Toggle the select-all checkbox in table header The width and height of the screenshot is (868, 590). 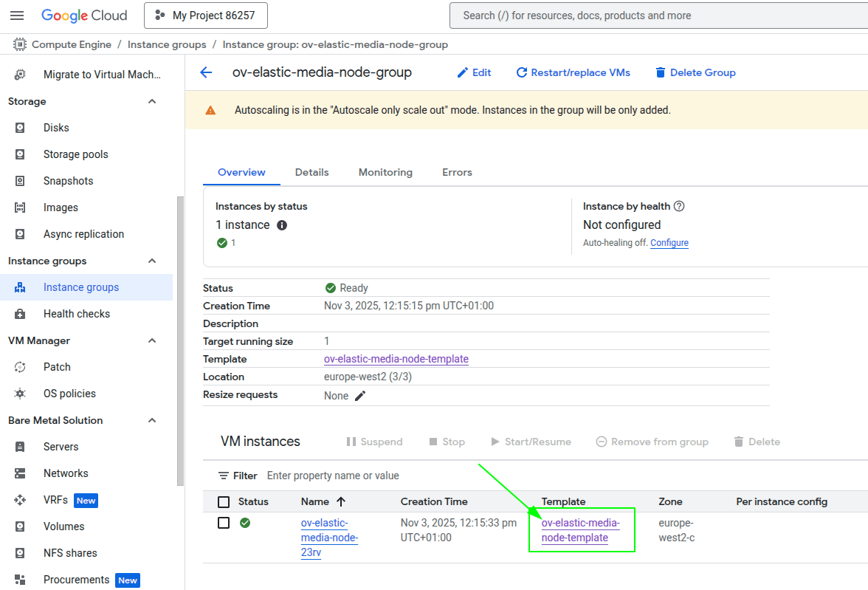[224, 502]
